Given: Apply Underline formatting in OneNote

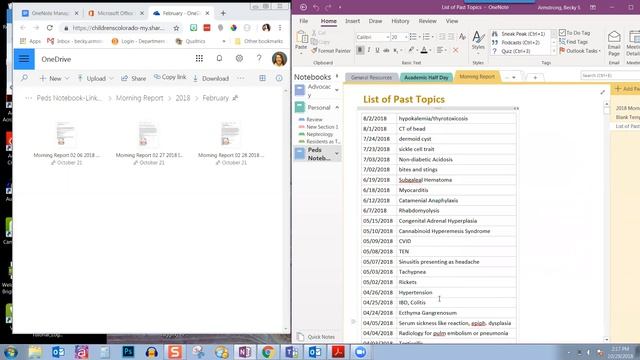Looking at the screenshot, I should pyautogui.click(x=377, y=50).
